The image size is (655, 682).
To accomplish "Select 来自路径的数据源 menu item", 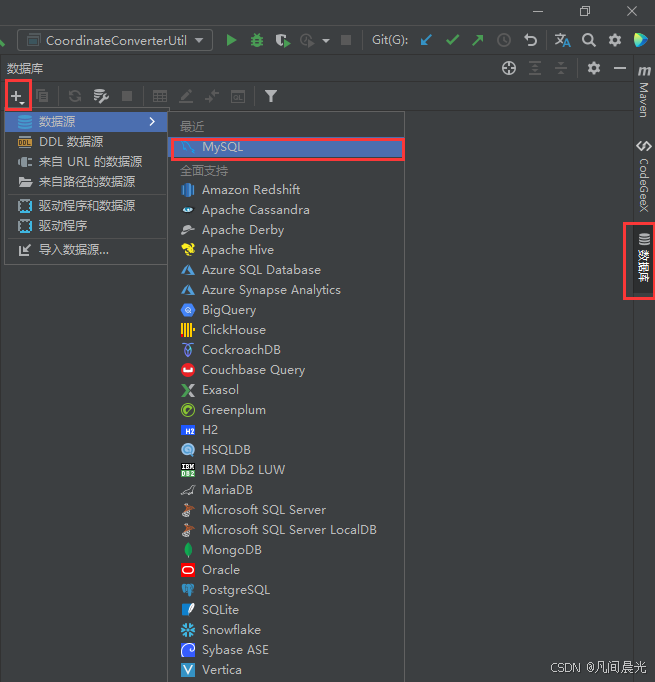I will point(86,182).
